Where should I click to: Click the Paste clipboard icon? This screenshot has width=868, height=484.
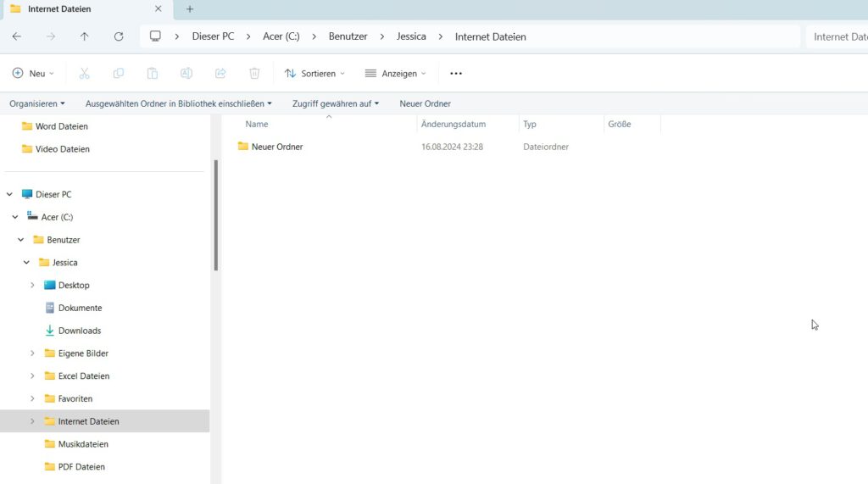pos(153,73)
